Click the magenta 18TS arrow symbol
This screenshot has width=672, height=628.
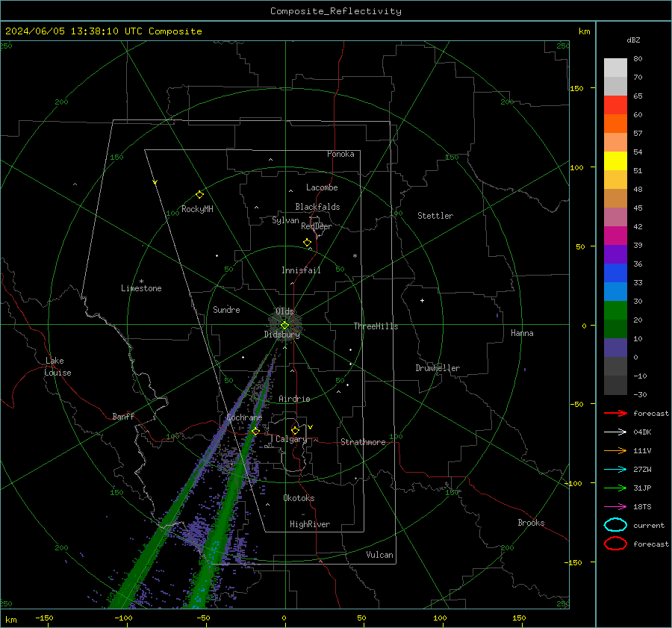[615, 507]
